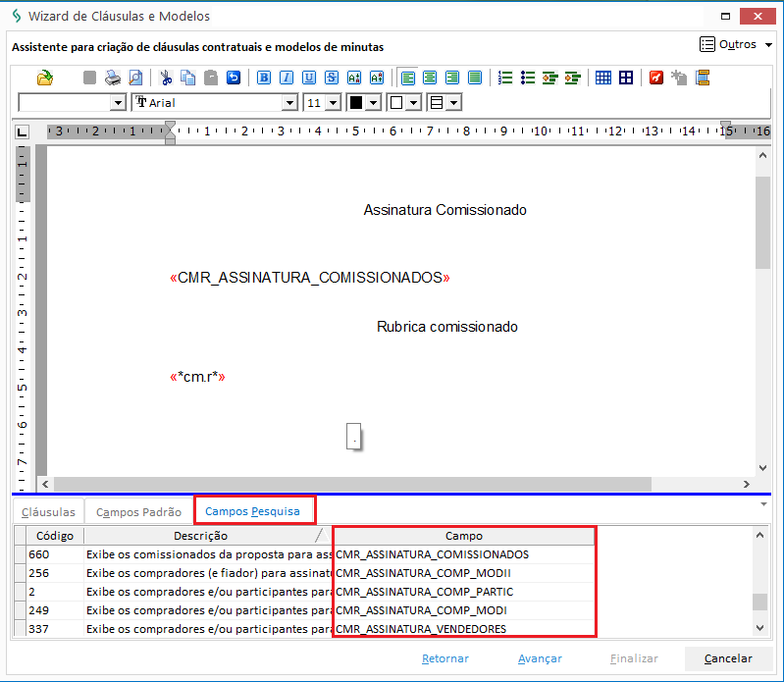
Task: Click the black font color swatch
Action: pyautogui.click(x=356, y=103)
